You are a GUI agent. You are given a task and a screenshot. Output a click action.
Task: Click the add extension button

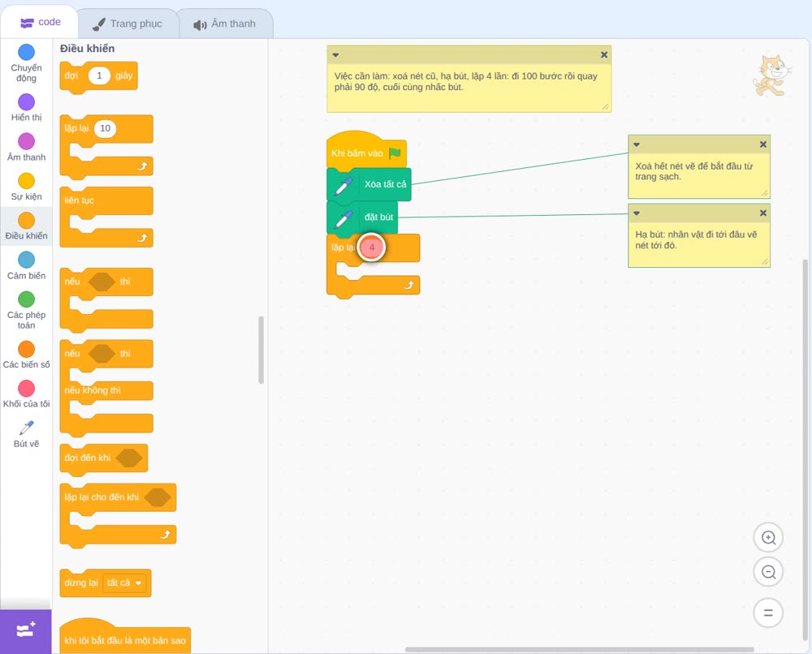pos(26,630)
